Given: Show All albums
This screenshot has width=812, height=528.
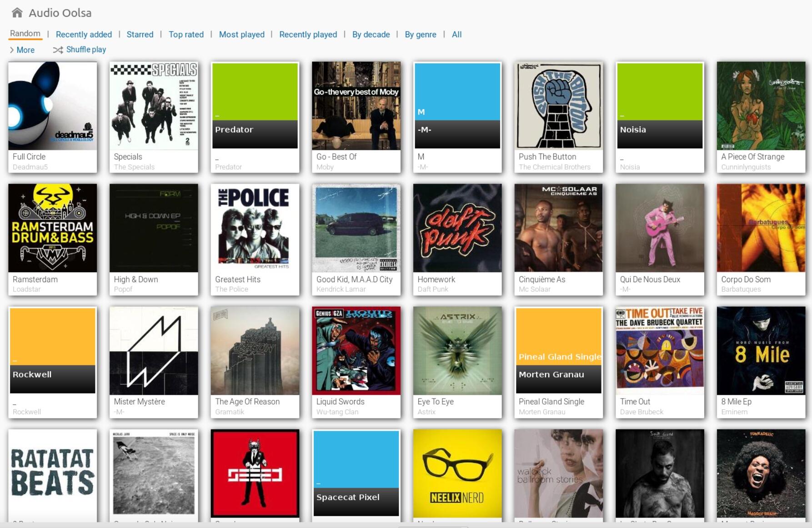Looking at the screenshot, I should tap(457, 35).
